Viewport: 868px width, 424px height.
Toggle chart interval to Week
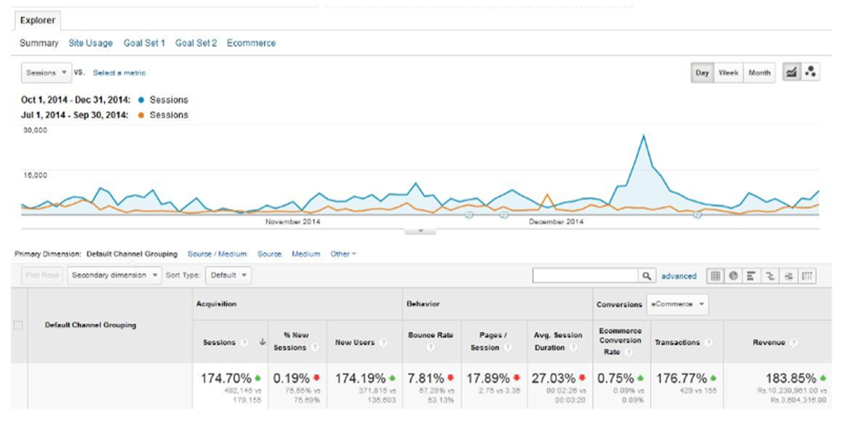(x=728, y=73)
